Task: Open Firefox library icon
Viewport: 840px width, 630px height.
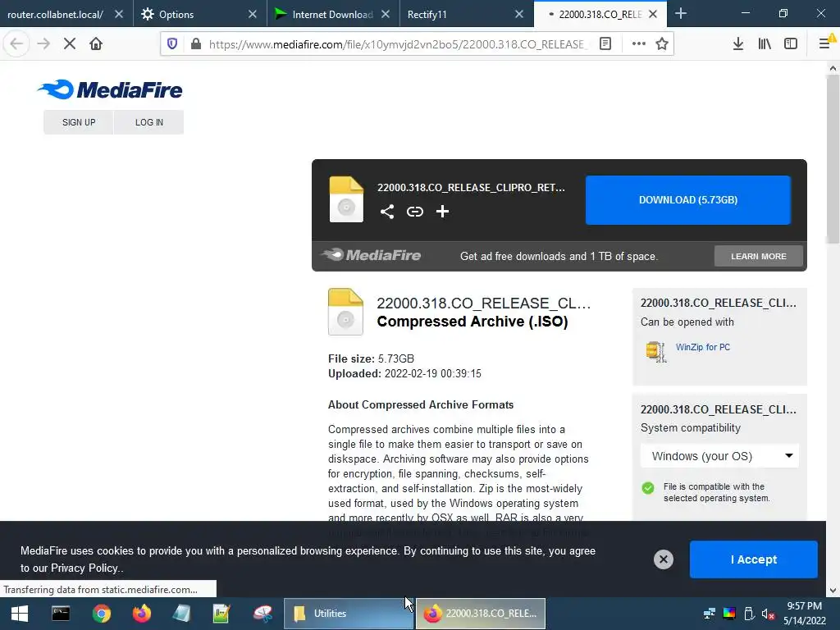Action: pos(765,43)
